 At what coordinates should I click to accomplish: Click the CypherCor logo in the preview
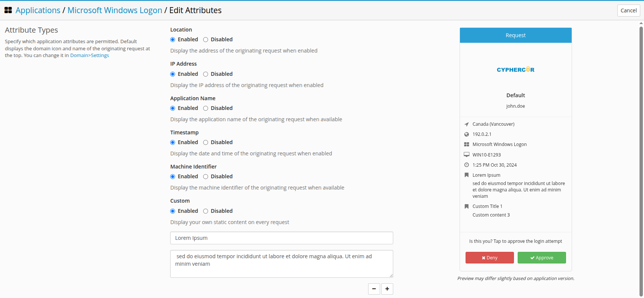click(x=515, y=70)
